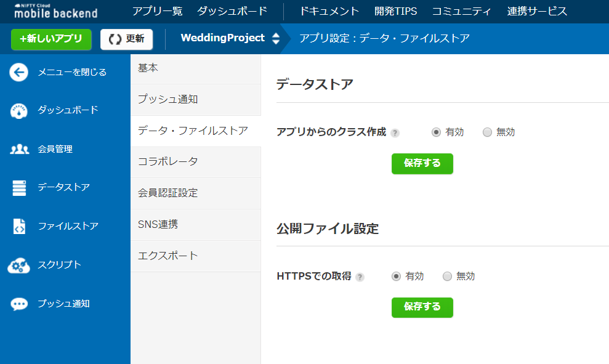This screenshot has width=609, height=364.
Task: Save the 公開ファイル設定 with 保存する
Action: pos(422,307)
